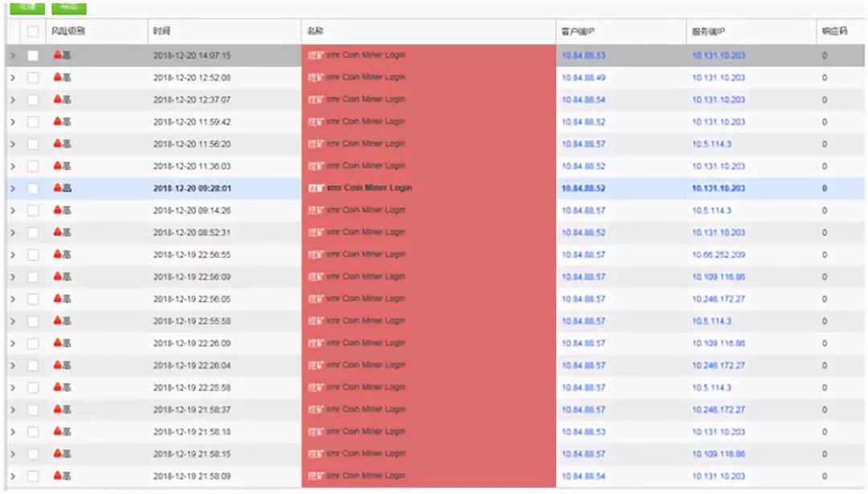Open server IP link 10.66.252.209
868x494 pixels.
tap(719, 255)
